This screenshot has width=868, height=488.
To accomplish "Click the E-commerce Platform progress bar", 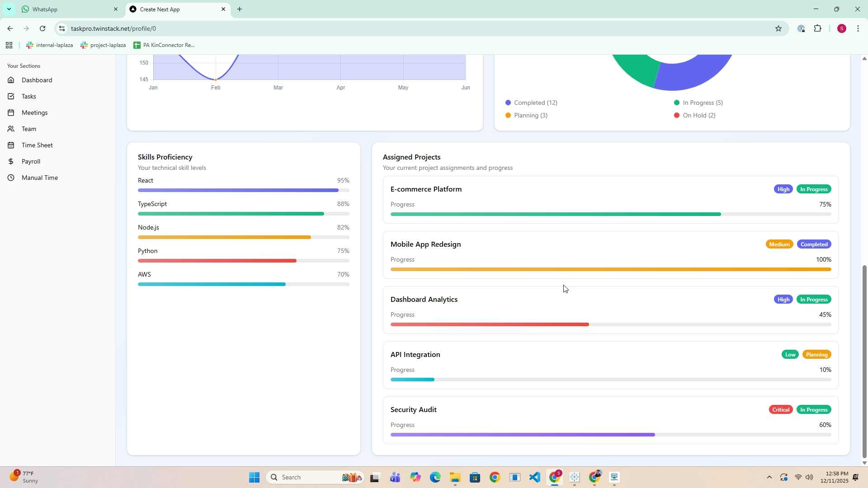I will [x=610, y=214].
